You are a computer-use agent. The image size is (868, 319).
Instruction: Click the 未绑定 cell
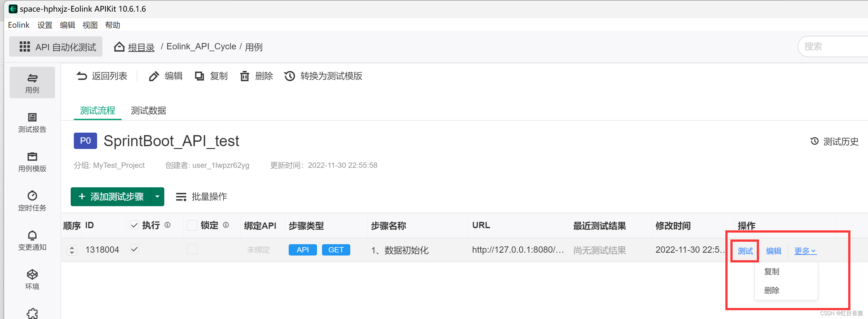259,250
